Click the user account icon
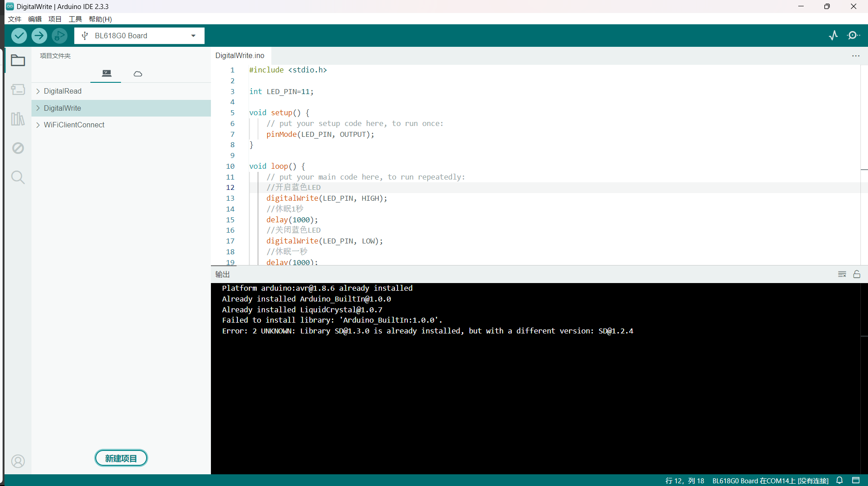The height and width of the screenshot is (486, 868). point(18,461)
